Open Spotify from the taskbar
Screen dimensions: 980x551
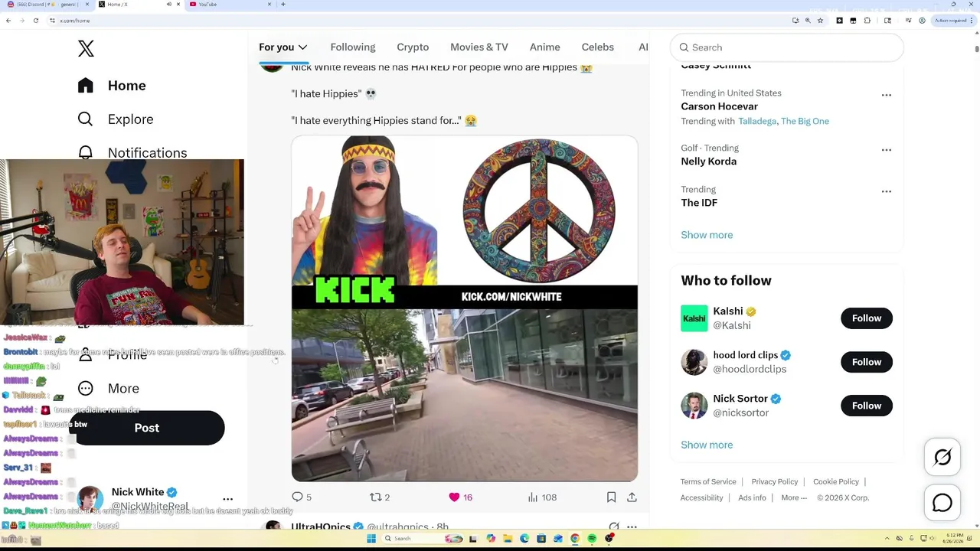tap(592, 539)
